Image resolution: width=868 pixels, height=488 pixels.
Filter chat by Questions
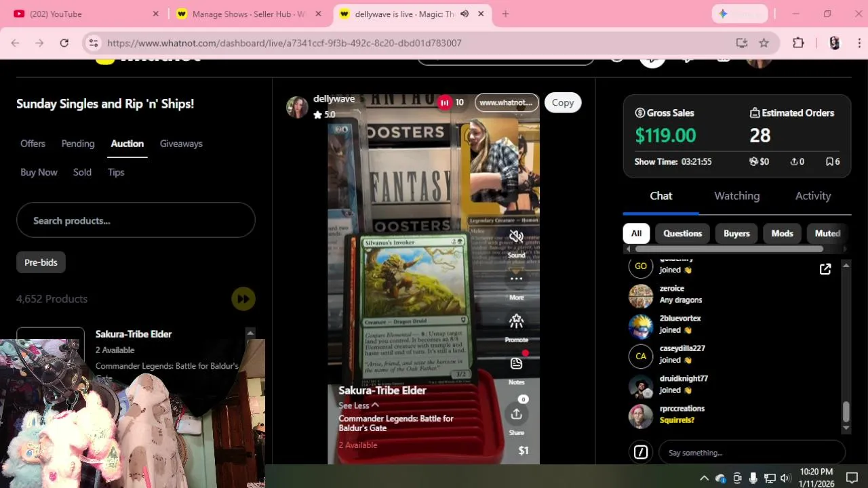point(682,233)
